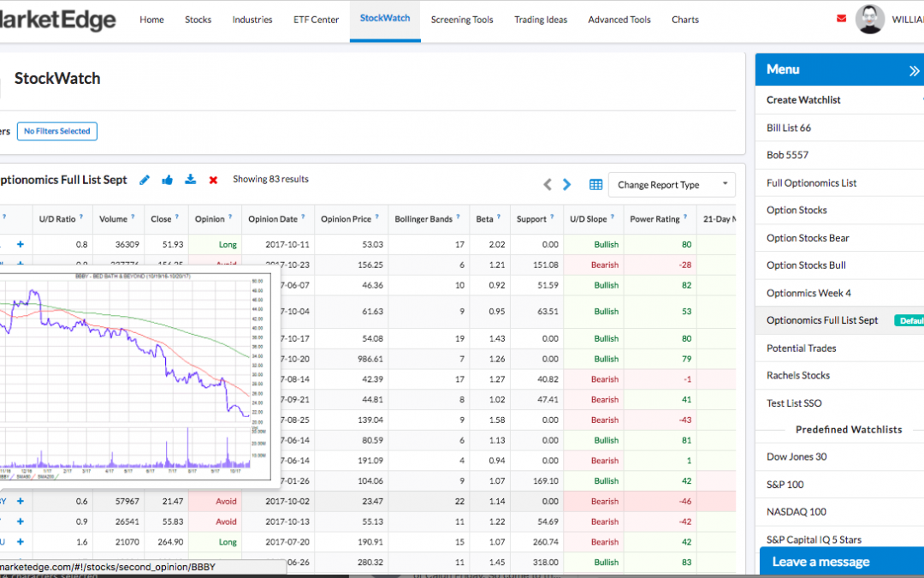
Task: Click the No Filters Selected button
Action: coord(57,131)
